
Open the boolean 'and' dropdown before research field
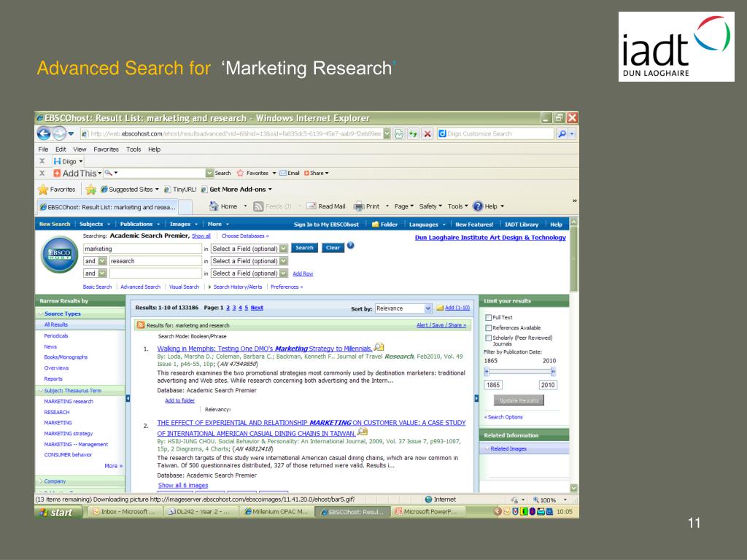tap(102, 261)
